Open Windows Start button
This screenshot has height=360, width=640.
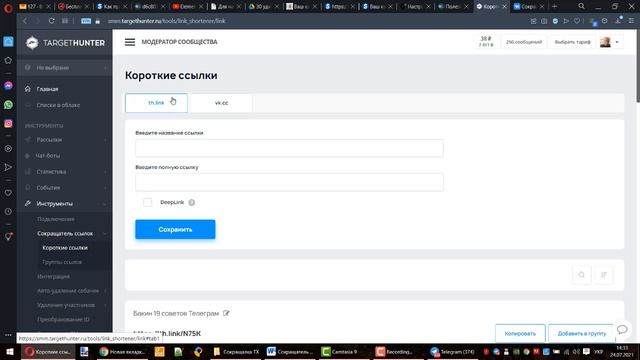pyautogui.click(x=9, y=351)
